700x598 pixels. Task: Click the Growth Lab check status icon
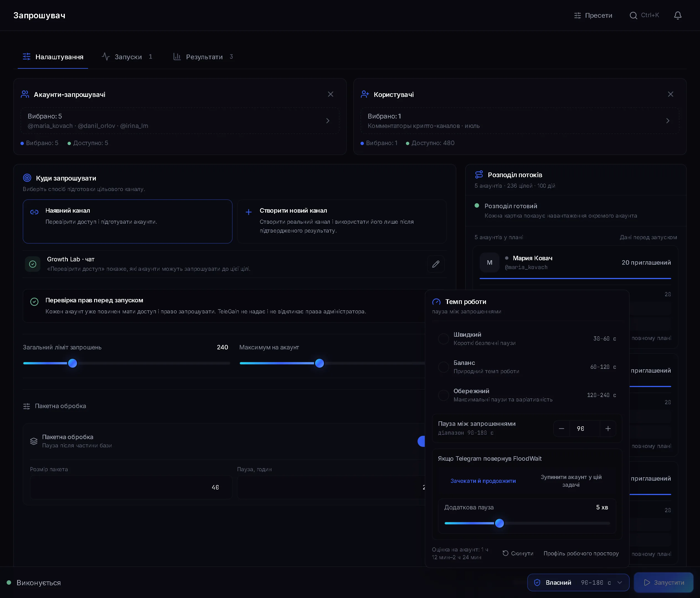coord(33,264)
